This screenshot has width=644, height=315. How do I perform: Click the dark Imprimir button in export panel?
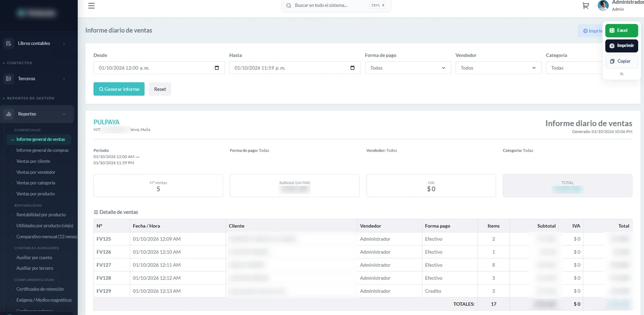tap(621, 46)
